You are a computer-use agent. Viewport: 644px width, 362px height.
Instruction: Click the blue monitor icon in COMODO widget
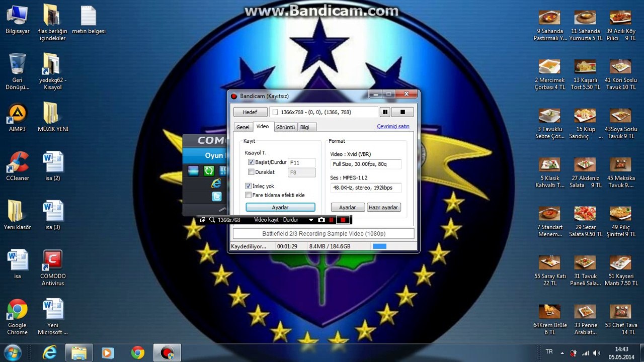tap(194, 171)
